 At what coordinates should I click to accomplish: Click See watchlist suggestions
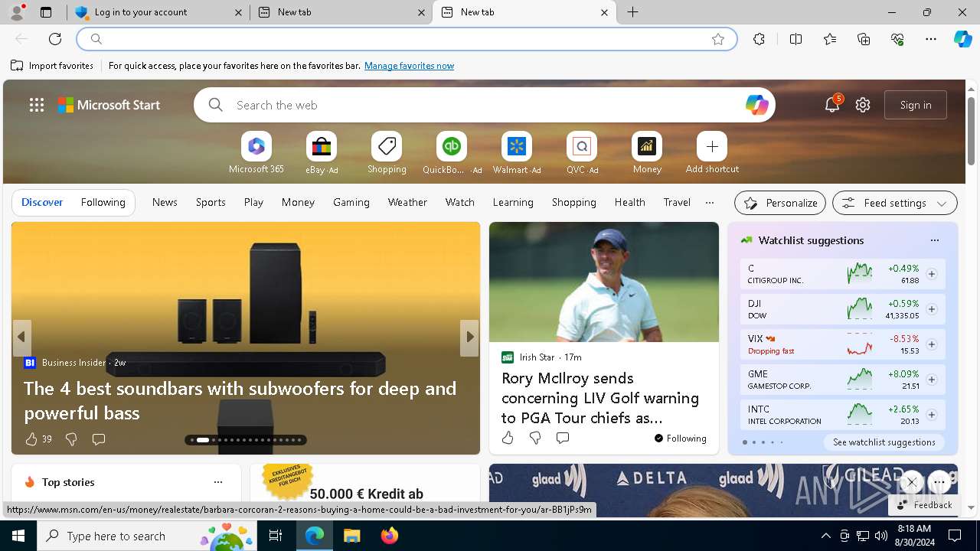[x=884, y=442]
